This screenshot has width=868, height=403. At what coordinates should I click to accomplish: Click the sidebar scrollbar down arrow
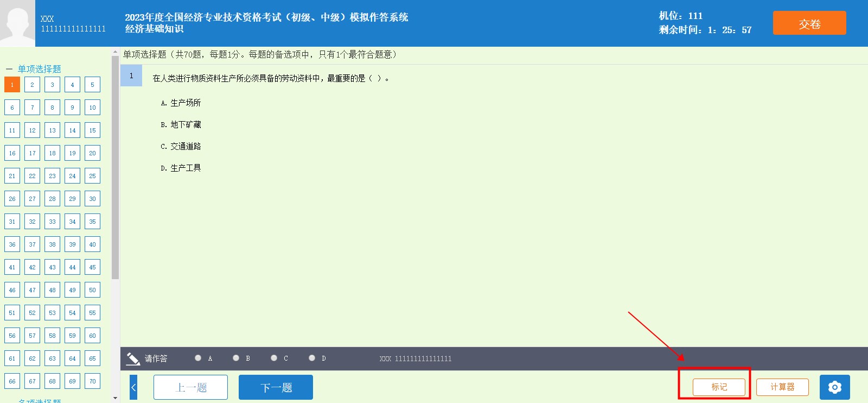(115, 398)
